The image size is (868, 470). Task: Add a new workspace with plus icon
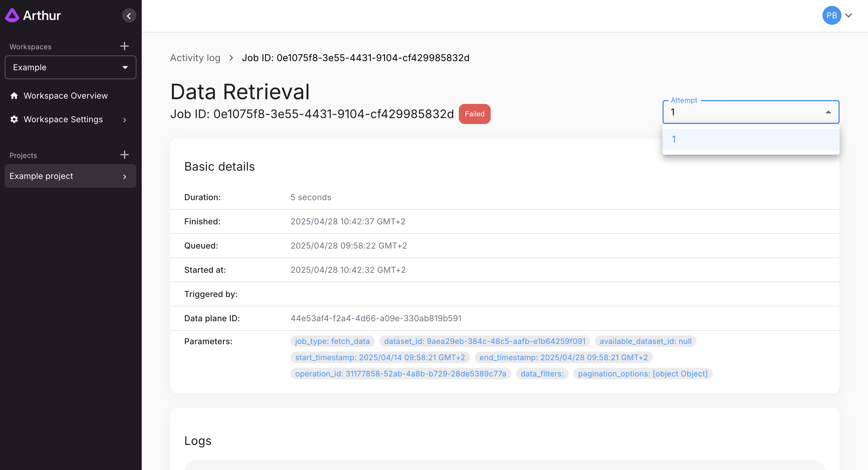(124, 46)
